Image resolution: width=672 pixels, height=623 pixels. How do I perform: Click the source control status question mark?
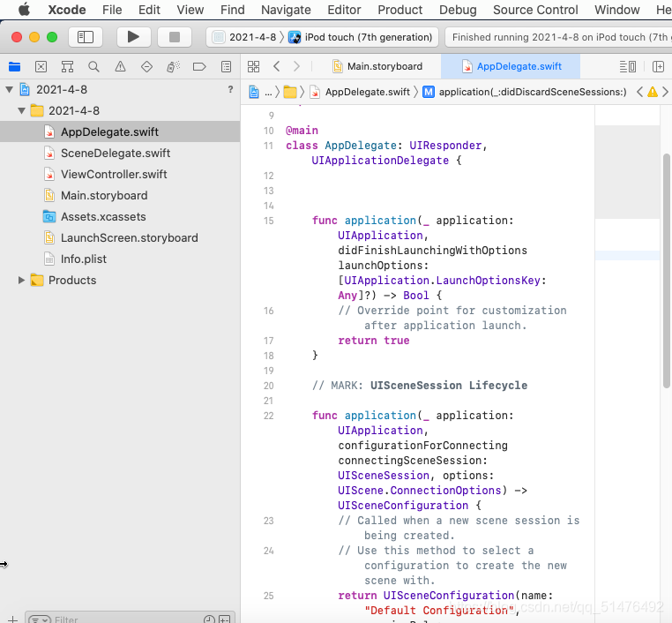230,89
